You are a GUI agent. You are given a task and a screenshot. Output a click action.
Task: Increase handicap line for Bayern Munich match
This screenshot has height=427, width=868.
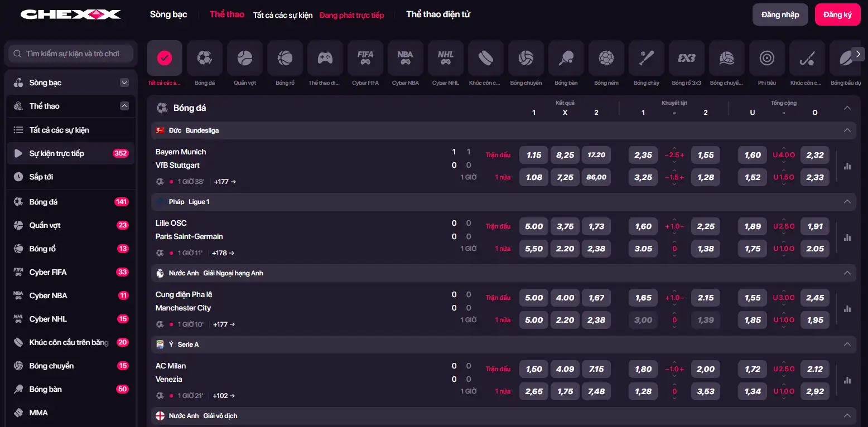point(674,148)
